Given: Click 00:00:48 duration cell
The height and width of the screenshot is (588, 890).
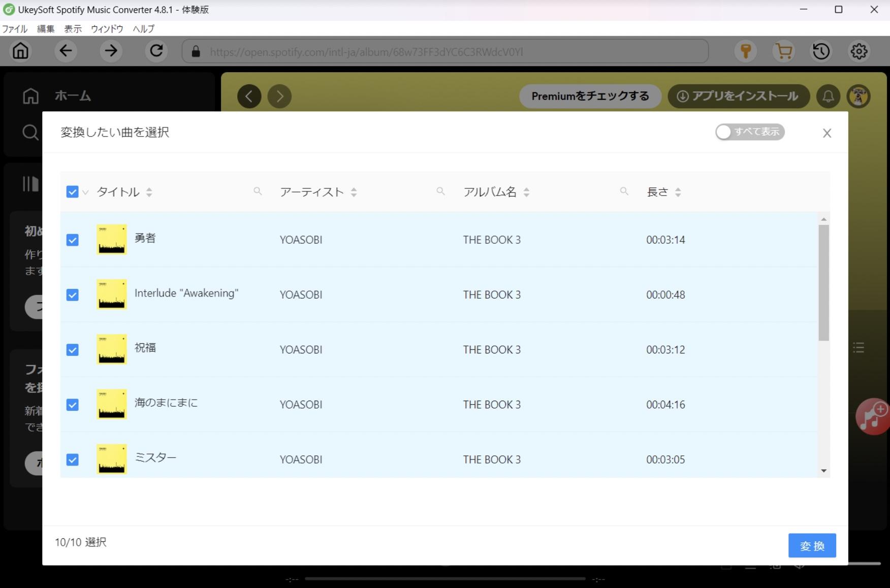Looking at the screenshot, I should (665, 295).
